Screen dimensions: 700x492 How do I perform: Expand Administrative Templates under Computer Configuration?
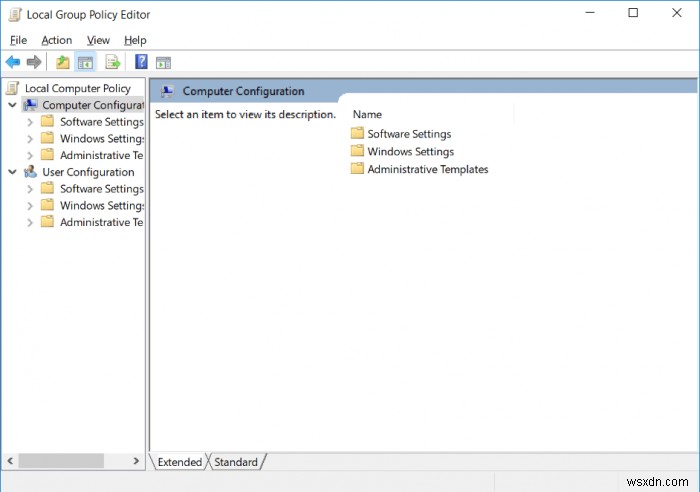tap(30, 155)
